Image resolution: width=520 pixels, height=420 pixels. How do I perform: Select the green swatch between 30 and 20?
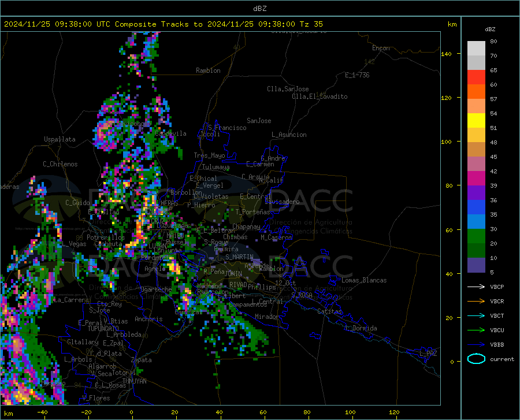click(476, 236)
